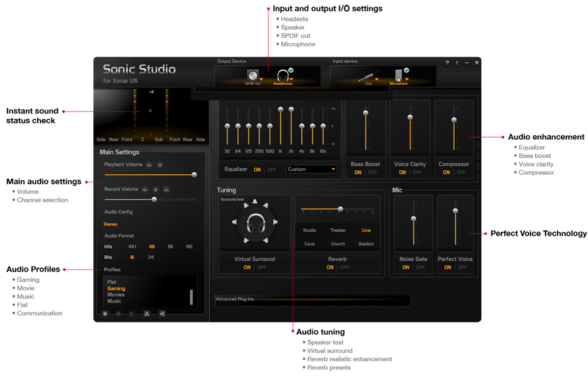Select the Movies profile

(x=116, y=294)
